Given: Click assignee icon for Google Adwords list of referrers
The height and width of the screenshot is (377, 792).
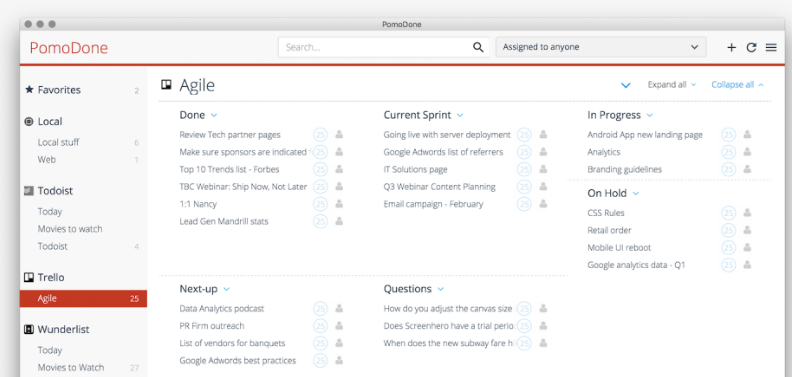Looking at the screenshot, I should (543, 152).
